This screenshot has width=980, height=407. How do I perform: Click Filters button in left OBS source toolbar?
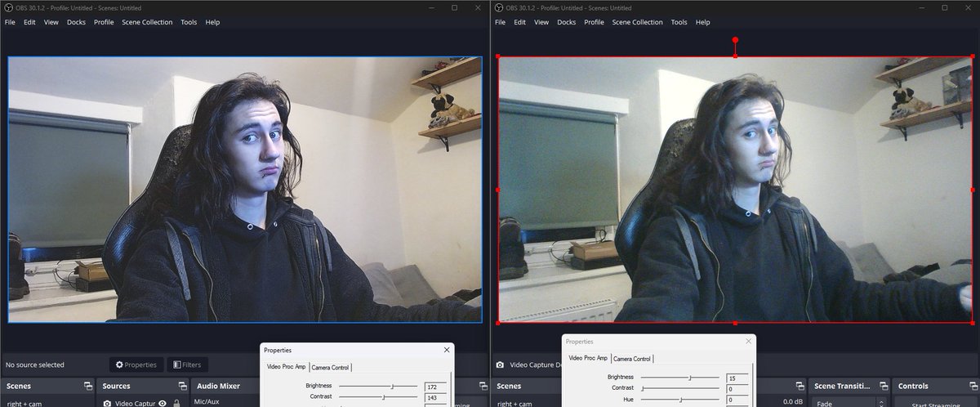pyautogui.click(x=187, y=365)
